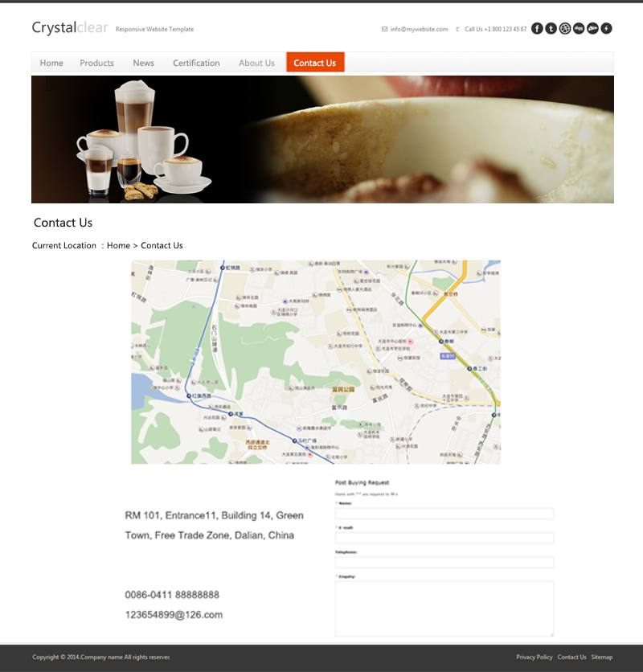
Task: Select the News navigation item
Action: pos(143,63)
